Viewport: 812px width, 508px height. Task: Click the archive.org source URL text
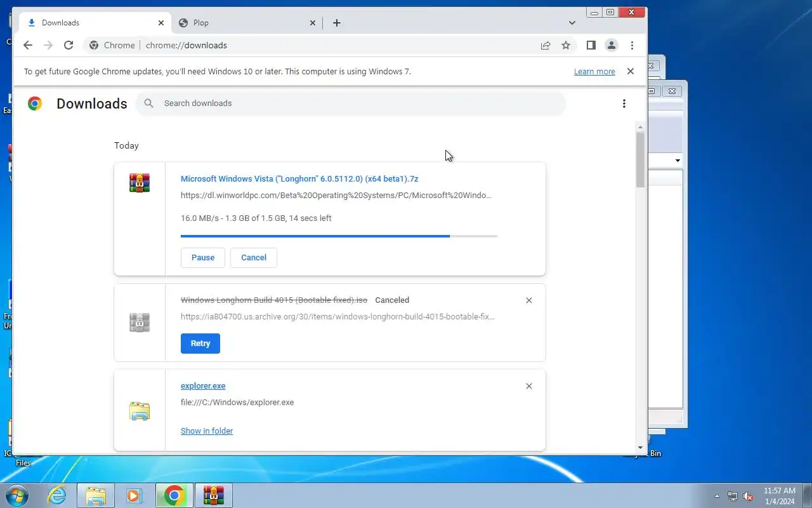[337, 317]
